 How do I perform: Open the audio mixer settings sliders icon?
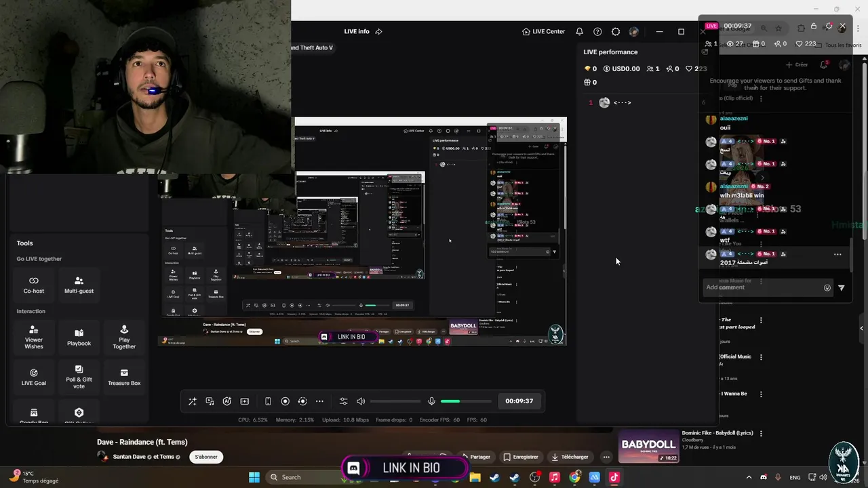point(343,401)
